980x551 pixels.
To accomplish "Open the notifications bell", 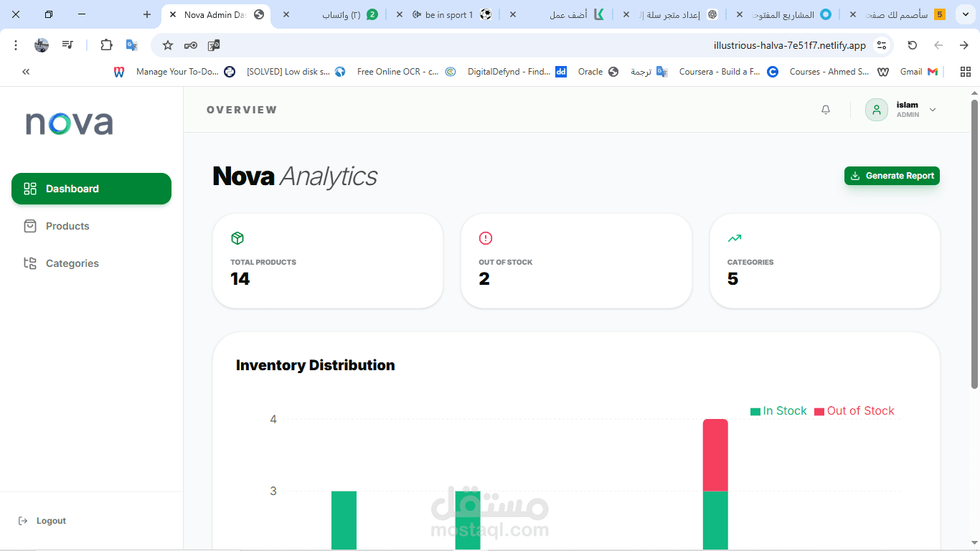I will pyautogui.click(x=826, y=110).
